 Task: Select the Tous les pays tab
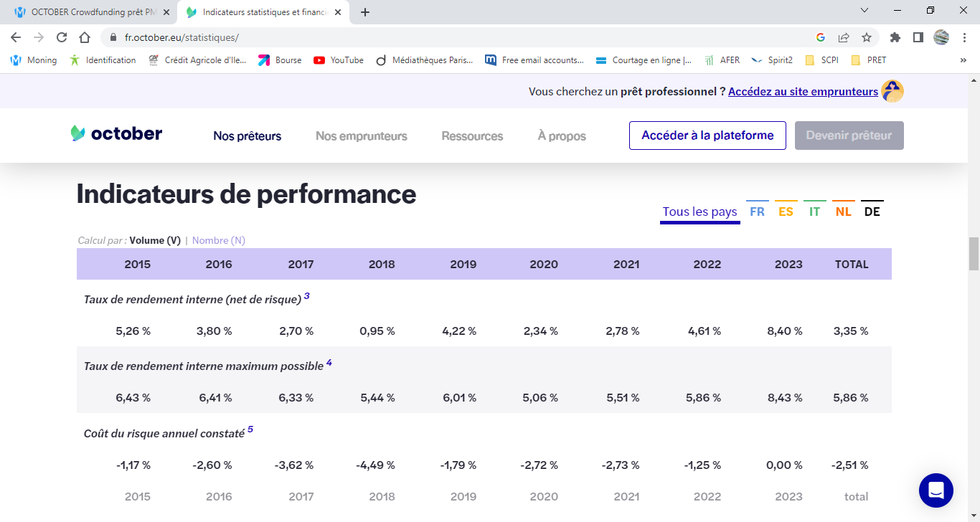(x=699, y=212)
